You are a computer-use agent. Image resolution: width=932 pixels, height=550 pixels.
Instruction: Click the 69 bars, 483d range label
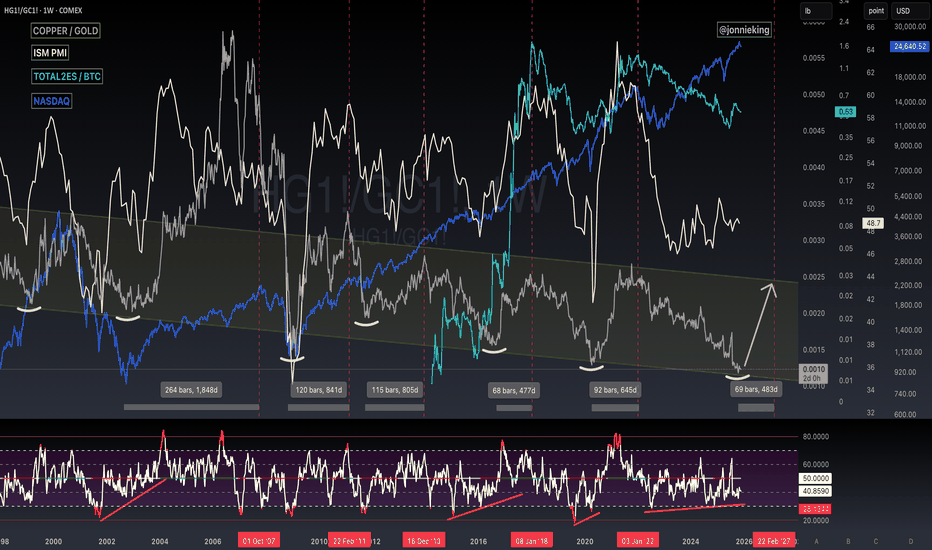(x=756, y=388)
